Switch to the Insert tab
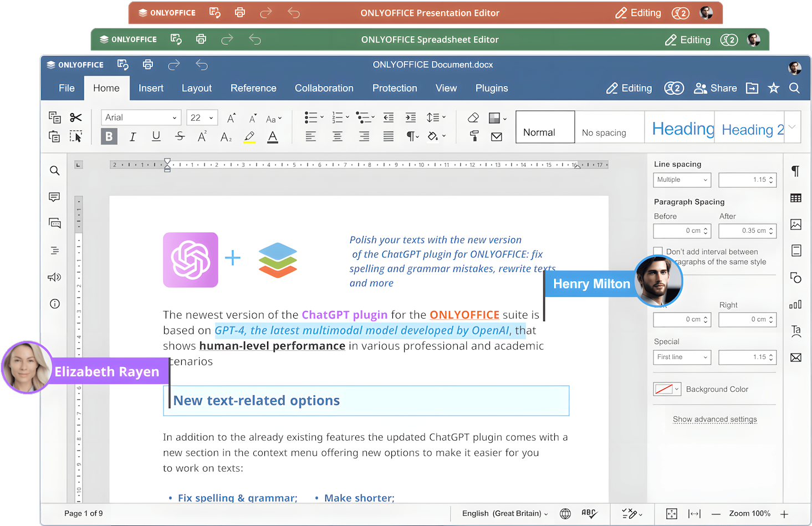This screenshot has width=812, height=526. [x=151, y=88]
